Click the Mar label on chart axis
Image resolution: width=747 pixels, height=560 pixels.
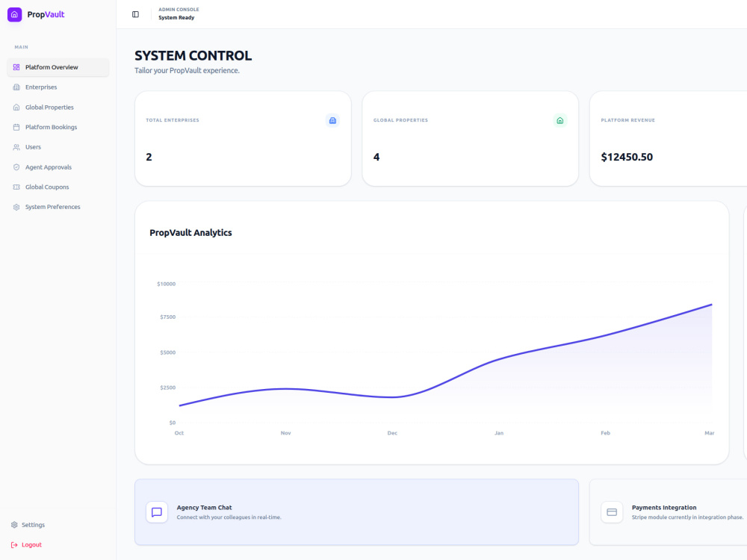[710, 433]
